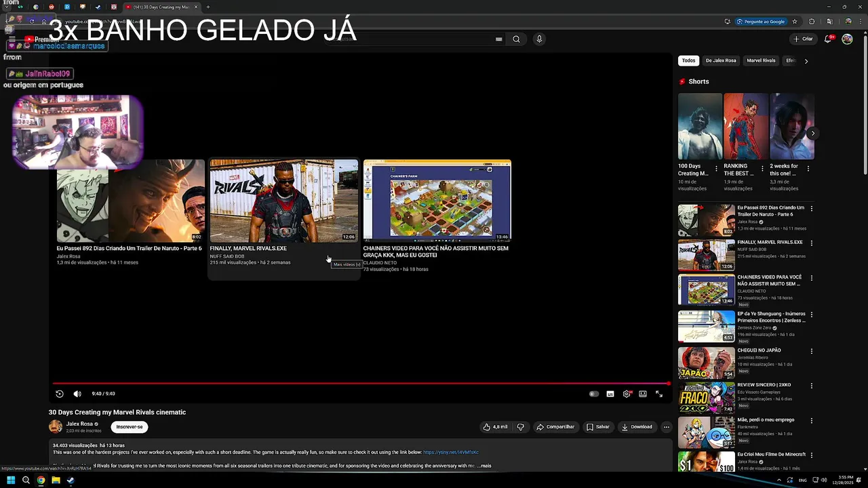Open sidebar CHEGUEI NO JAPÃO title
Viewport: 868px width, 488px height.
point(759,350)
